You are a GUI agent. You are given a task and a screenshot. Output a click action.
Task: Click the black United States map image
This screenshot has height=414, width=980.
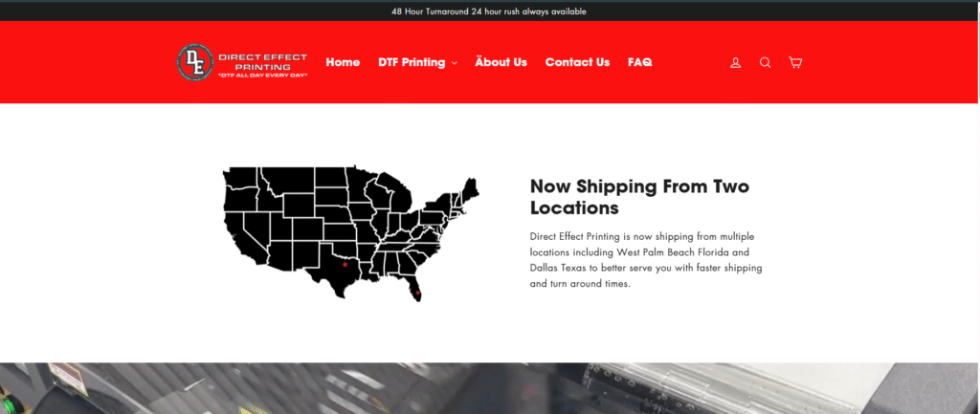pos(351,234)
